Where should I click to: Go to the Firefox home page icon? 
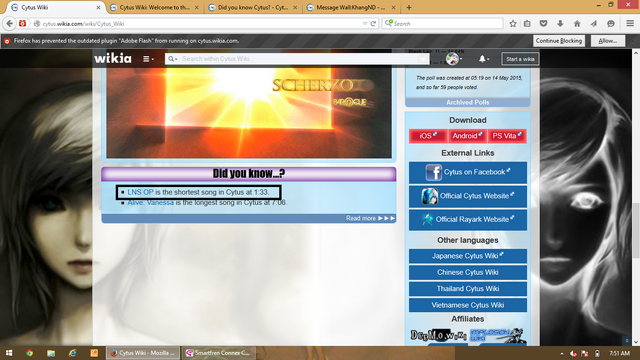point(577,24)
